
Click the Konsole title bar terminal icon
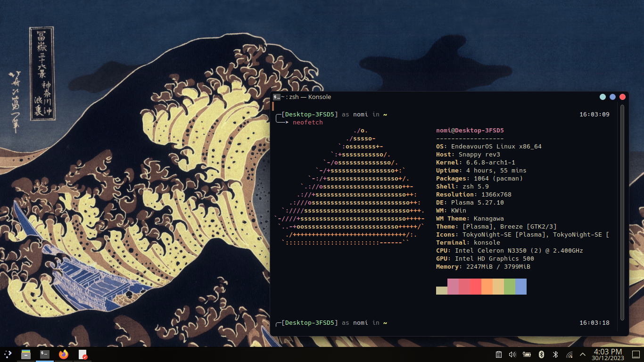tap(277, 97)
